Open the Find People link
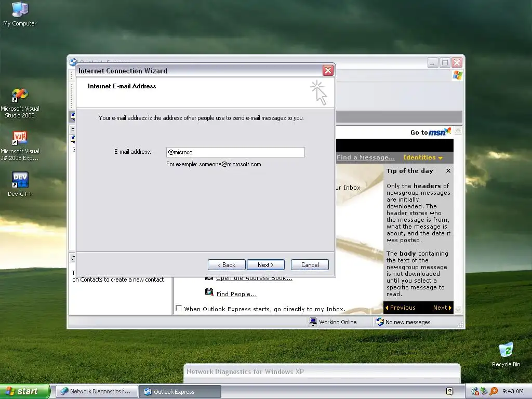This screenshot has width=532, height=399. pos(236,294)
